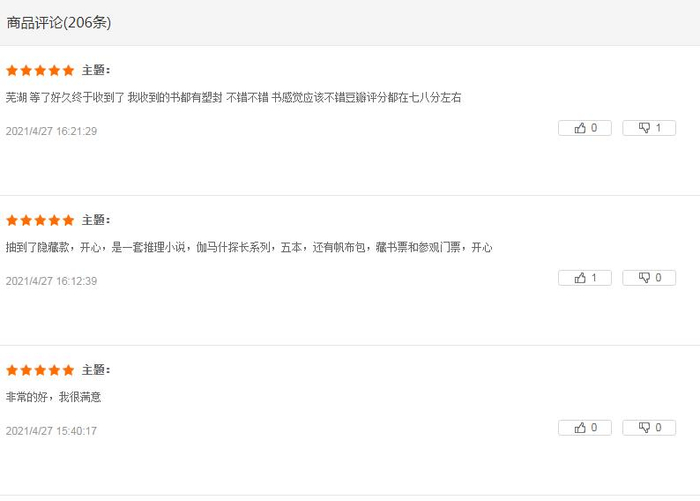Dislike the first review with 1 downvote

(x=649, y=128)
